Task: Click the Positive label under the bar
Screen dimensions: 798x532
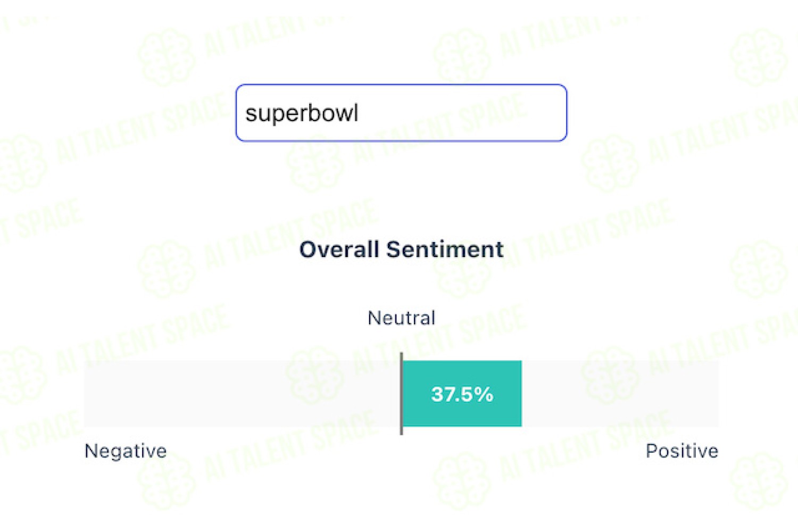Action: pyautogui.click(x=682, y=451)
